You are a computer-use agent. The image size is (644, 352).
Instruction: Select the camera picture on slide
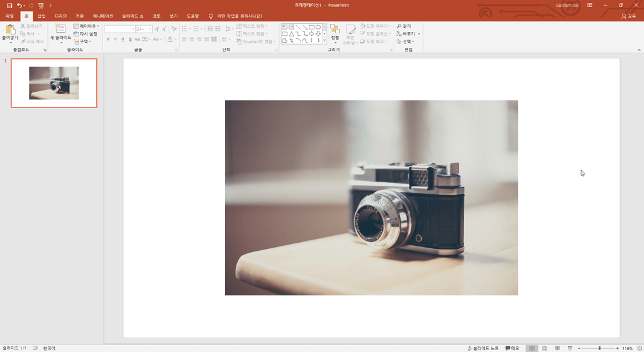point(371,197)
